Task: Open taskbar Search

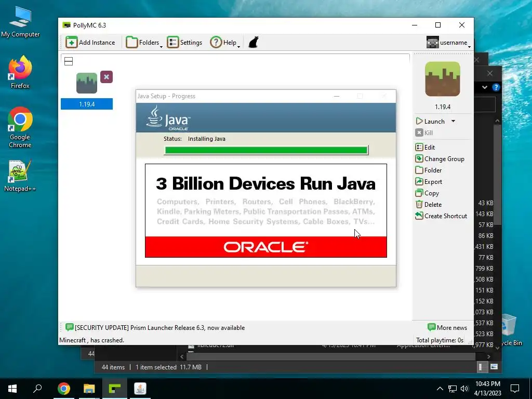Action: pyautogui.click(x=37, y=389)
